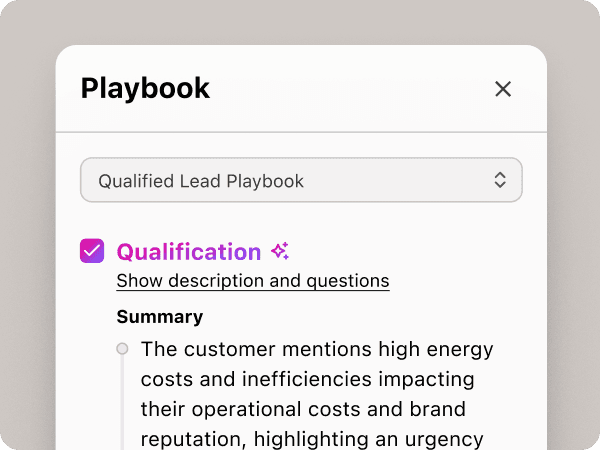Click the up-down chevrons in playbook selector

501,180
